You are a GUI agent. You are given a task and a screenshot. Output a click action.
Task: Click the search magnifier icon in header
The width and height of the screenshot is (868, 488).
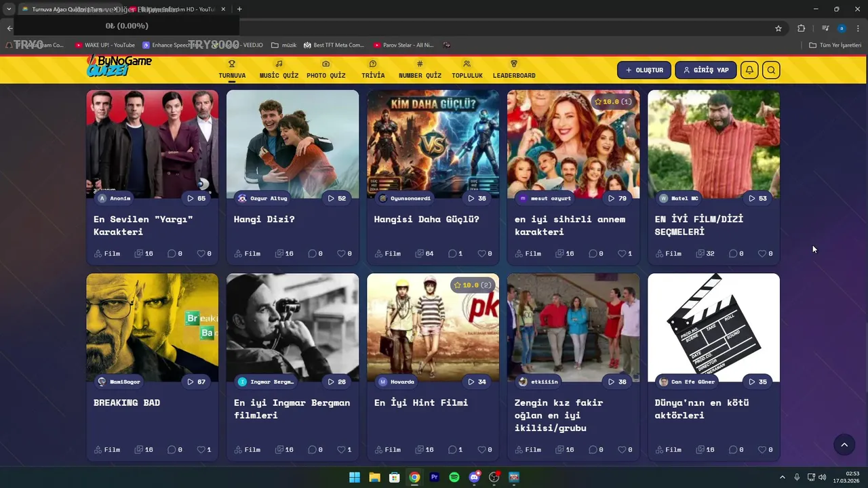[771, 70]
